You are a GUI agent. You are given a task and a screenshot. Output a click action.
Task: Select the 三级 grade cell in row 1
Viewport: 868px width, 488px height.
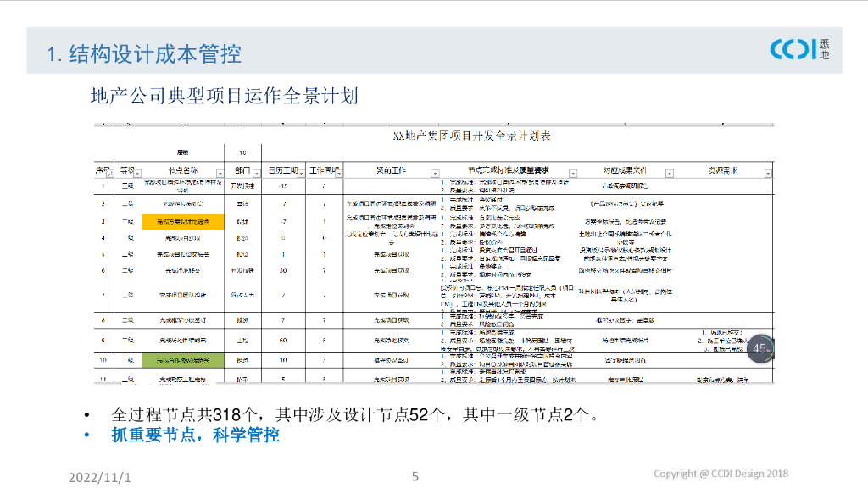(128, 186)
